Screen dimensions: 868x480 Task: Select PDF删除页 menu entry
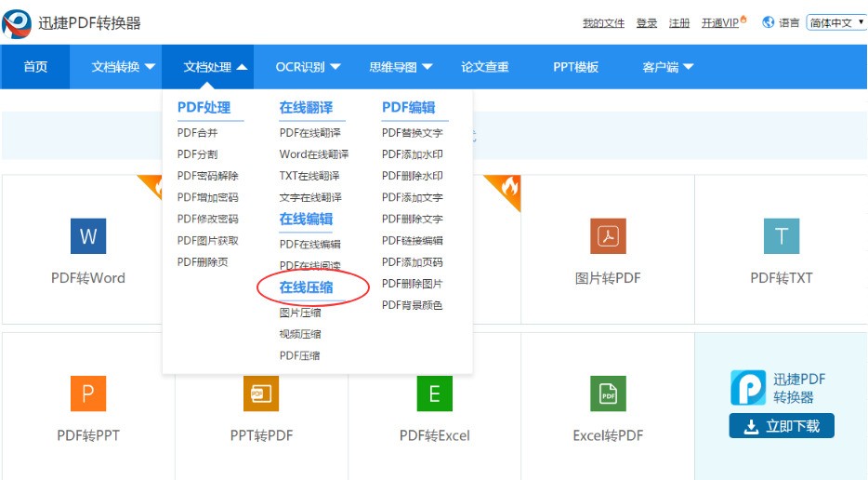point(203,262)
